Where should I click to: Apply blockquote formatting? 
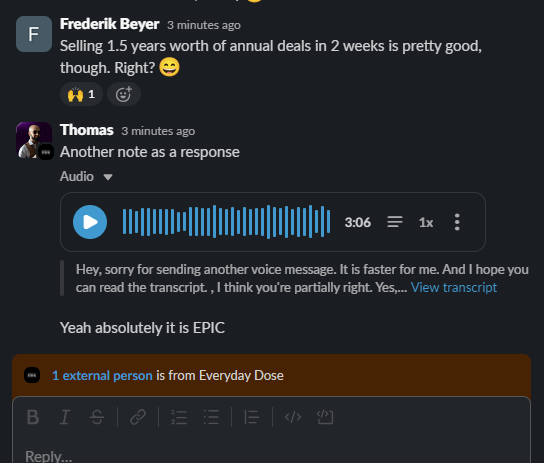(252, 417)
